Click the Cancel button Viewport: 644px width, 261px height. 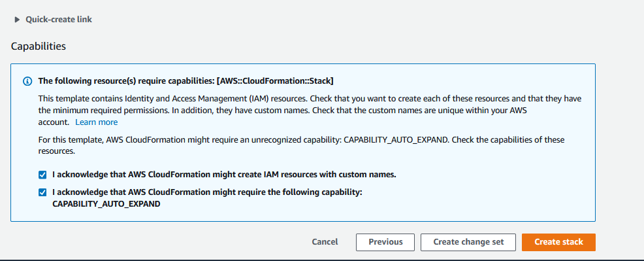325,241
